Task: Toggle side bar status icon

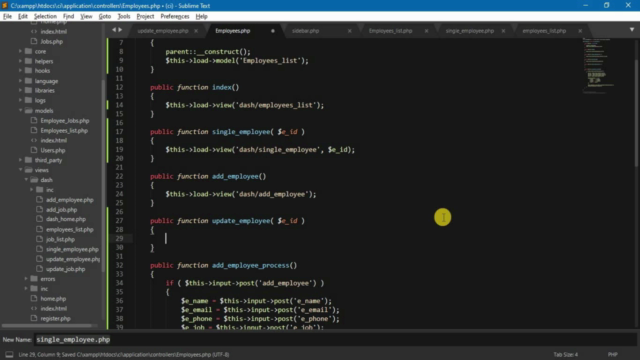Action: 9,354
